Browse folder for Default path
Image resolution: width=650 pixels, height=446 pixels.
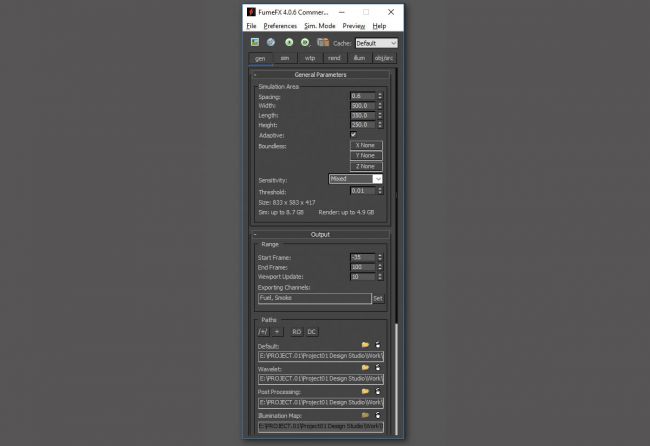tap(365, 345)
